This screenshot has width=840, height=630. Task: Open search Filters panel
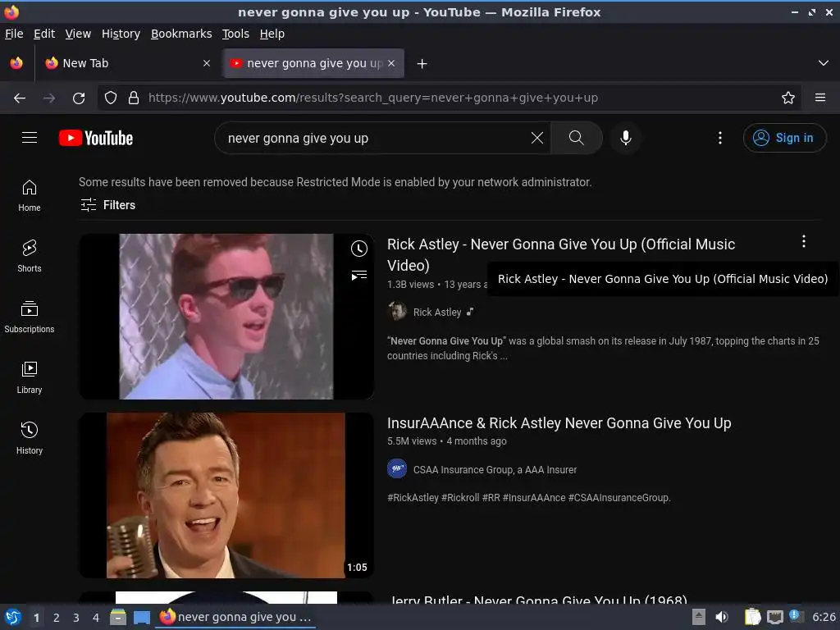pos(108,205)
